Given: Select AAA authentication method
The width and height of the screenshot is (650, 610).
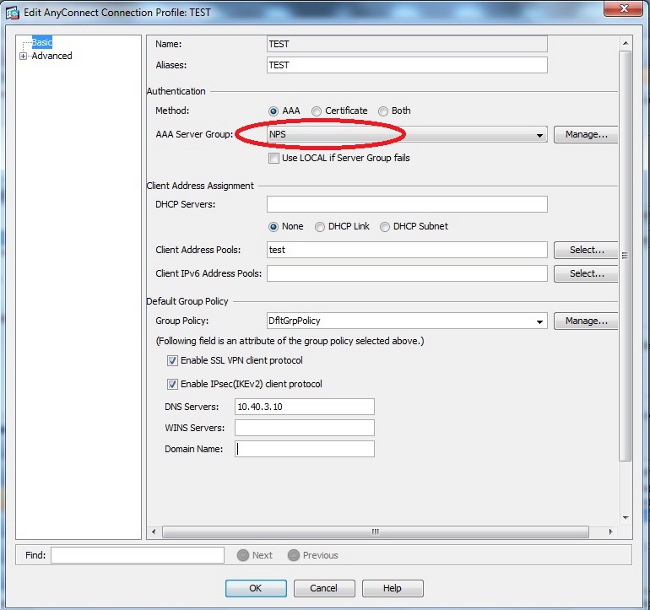Looking at the screenshot, I should 273,111.
